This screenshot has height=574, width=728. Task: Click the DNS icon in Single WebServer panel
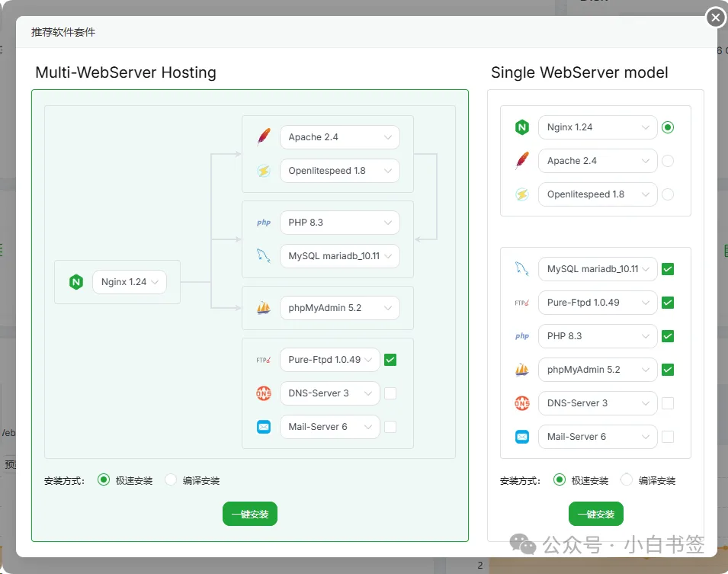pyautogui.click(x=522, y=403)
